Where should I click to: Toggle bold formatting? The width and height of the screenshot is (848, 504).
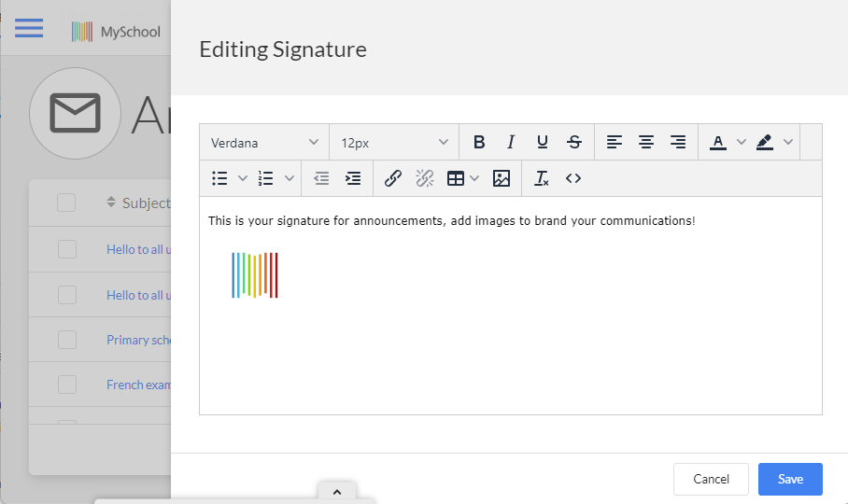coord(478,142)
